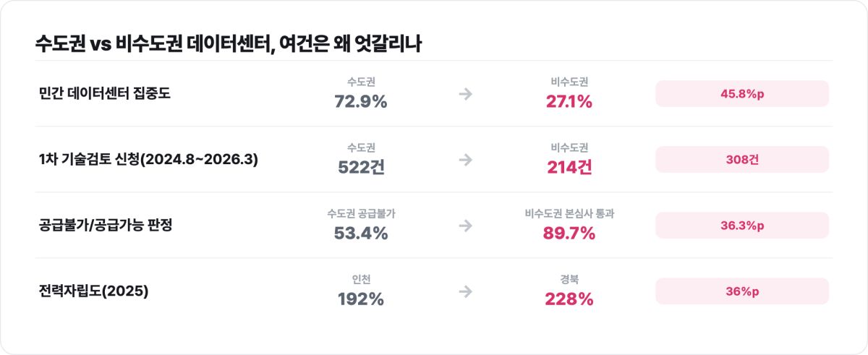
Task: Click the 214건 비수도권 value
Action: tap(569, 168)
